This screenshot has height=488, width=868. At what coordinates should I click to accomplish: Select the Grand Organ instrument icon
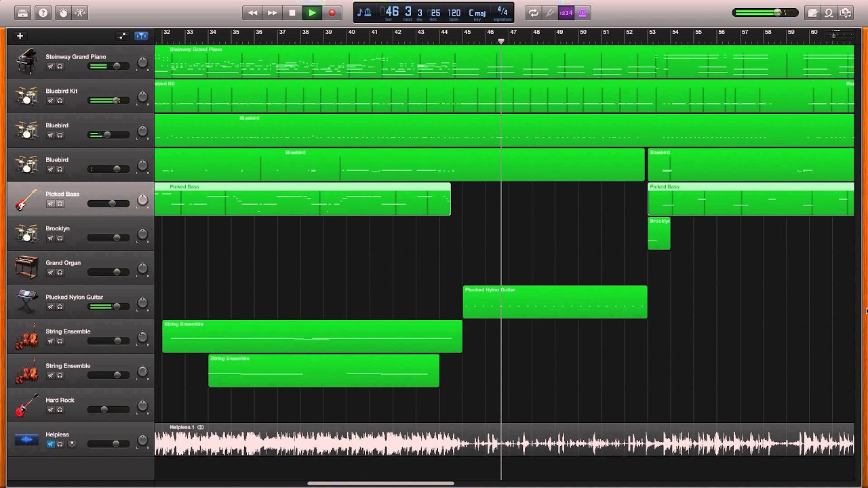[x=26, y=268]
